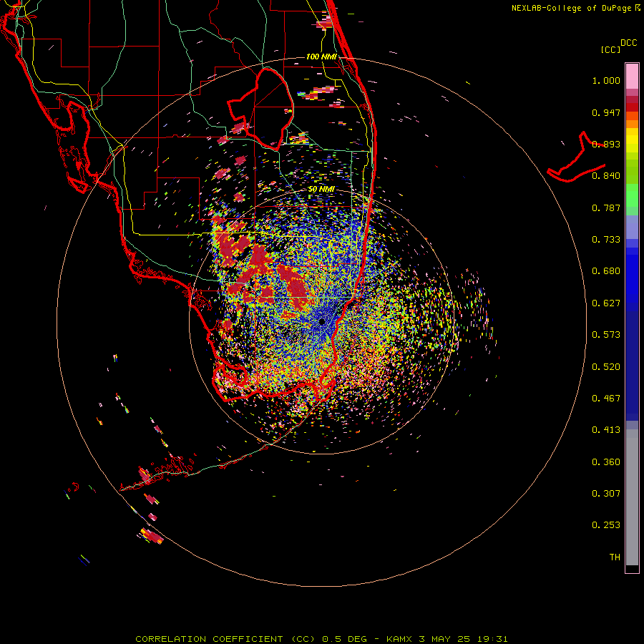Click the 0.573 scale value
The image size is (644, 644).
point(606,335)
